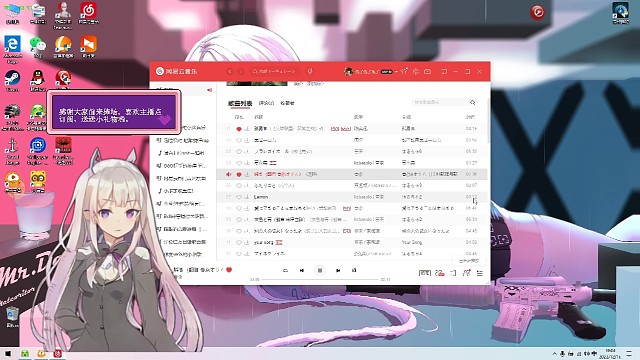Switch to the collectors tab 收藏者
Screen dimensions: 640x360
coord(287,103)
